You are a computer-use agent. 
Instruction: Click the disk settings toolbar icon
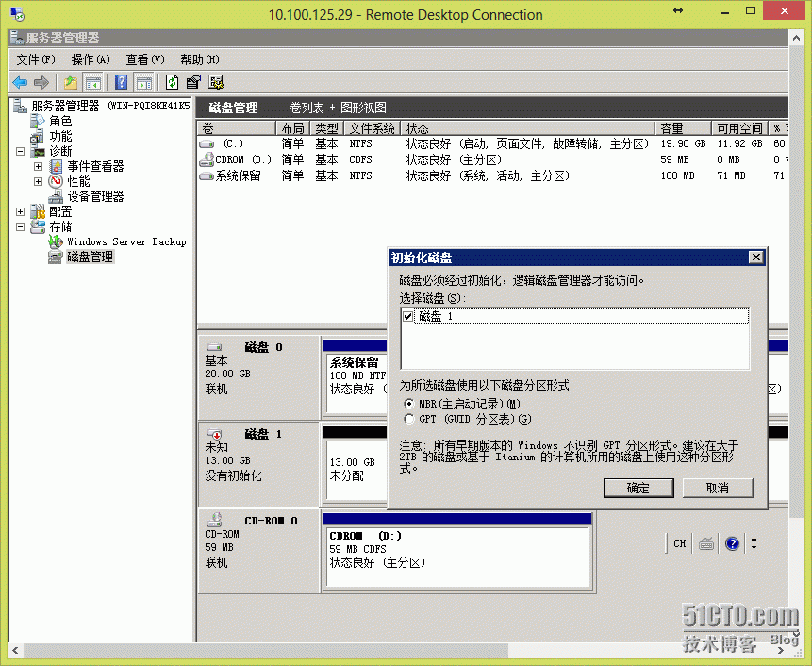coord(215,82)
